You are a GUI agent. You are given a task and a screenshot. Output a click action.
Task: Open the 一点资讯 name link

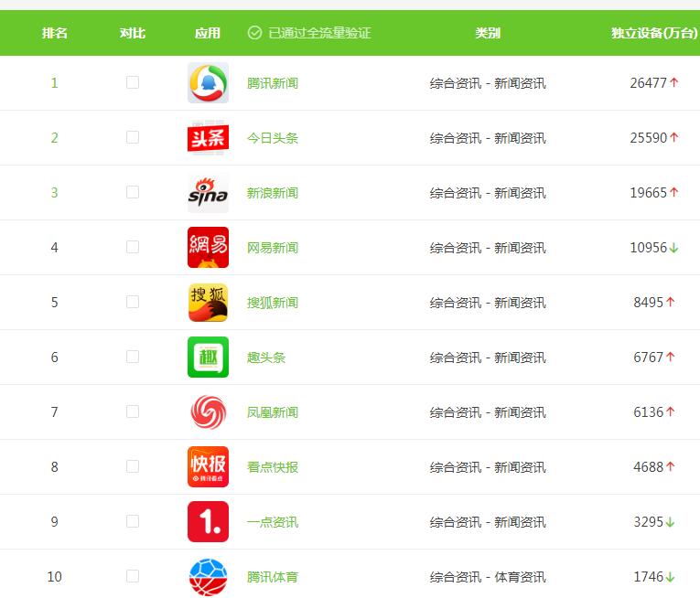pos(273,522)
